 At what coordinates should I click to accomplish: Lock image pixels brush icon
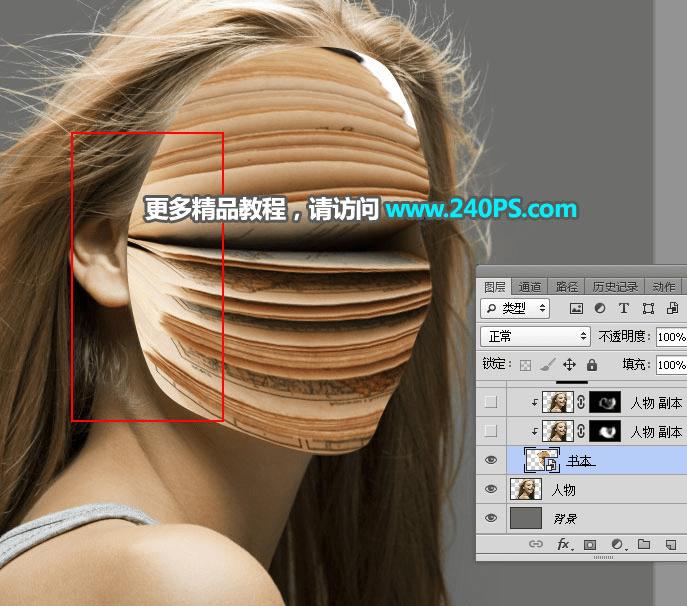coord(547,365)
